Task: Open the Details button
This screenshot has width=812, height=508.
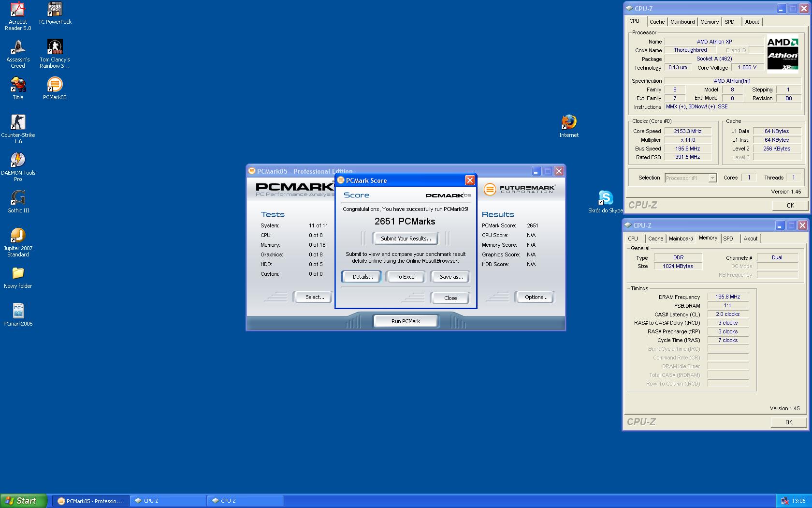Action: pyautogui.click(x=362, y=277)
